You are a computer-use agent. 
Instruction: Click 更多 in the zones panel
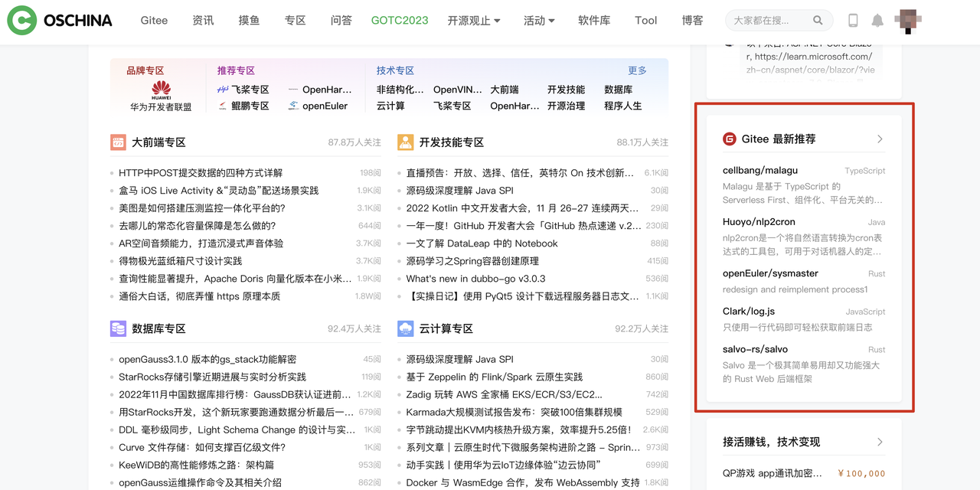(637, 70)
